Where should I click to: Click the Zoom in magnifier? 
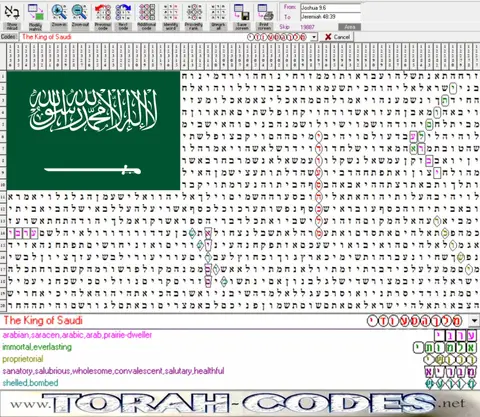(x=59, y=16)
